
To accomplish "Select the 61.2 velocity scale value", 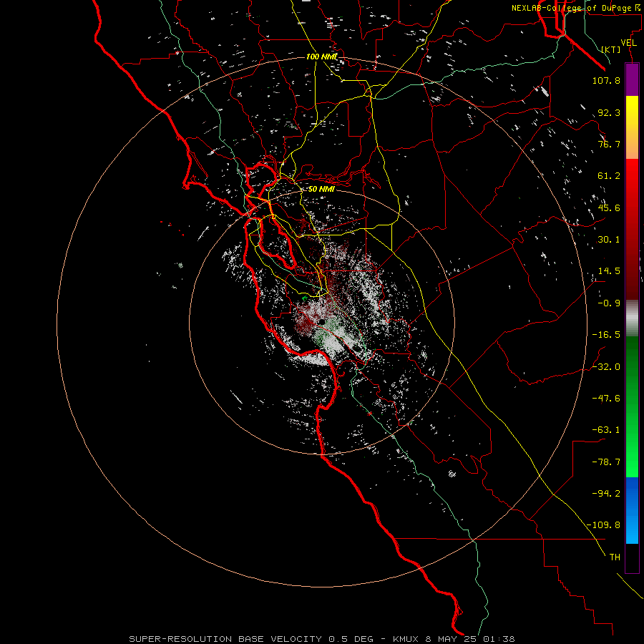I will (609, 176).
